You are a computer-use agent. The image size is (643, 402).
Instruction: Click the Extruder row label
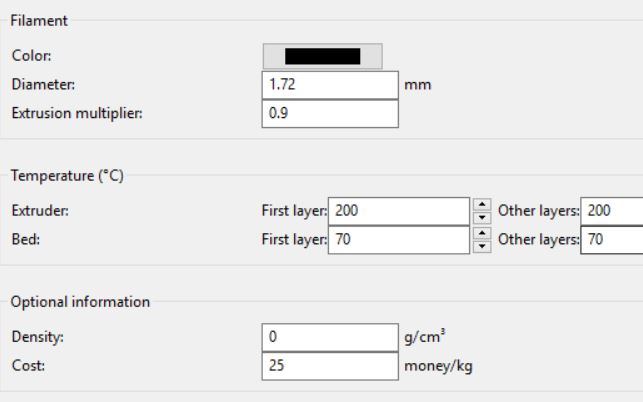(35, 211)
